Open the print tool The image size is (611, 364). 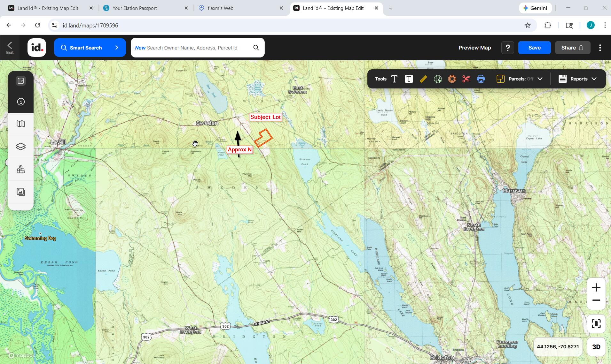click(481, 79)
